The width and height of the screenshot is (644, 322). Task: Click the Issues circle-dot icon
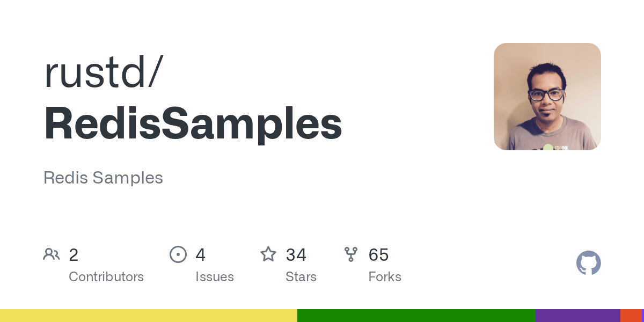tap(178, 254)
